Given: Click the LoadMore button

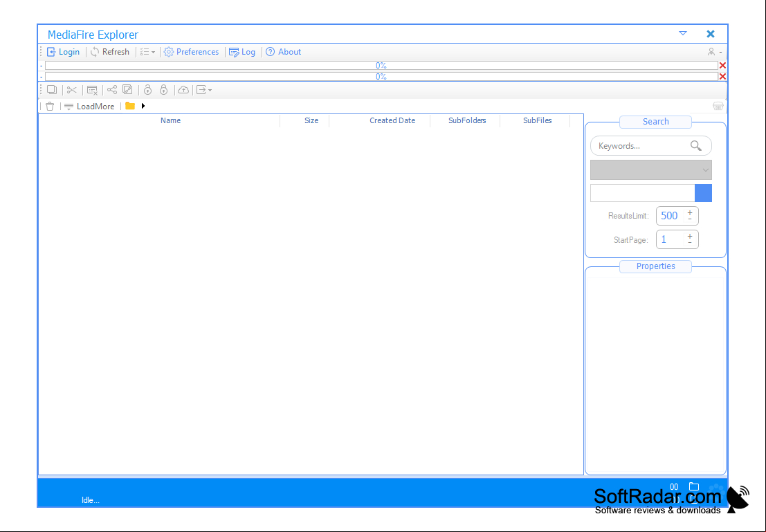Looking at the screenshot, I should click(90, 107).
